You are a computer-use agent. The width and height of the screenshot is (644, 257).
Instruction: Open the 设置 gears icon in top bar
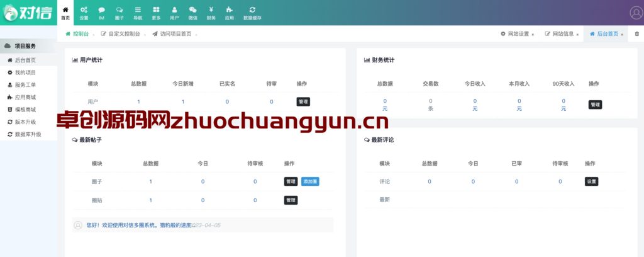pyautogui.click(x=84, y=9)
